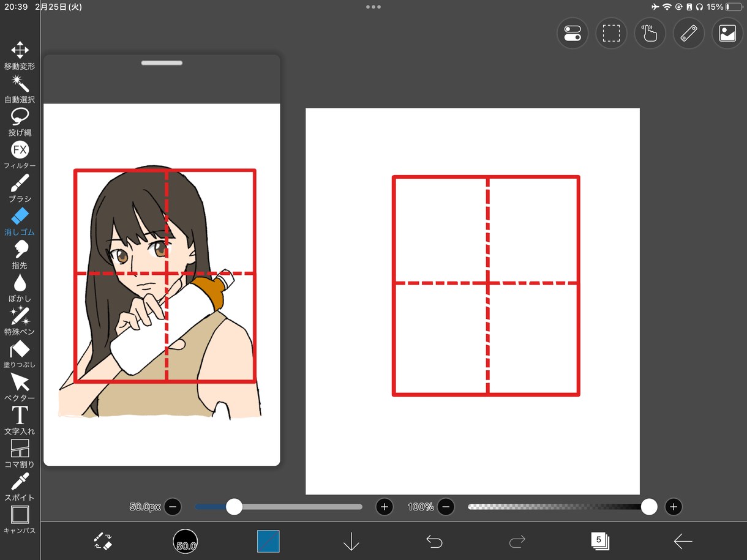The height and width of the screenshot is (560, 747).
Task: Click the opacity slider handle
Action: (x=649, y=507)
